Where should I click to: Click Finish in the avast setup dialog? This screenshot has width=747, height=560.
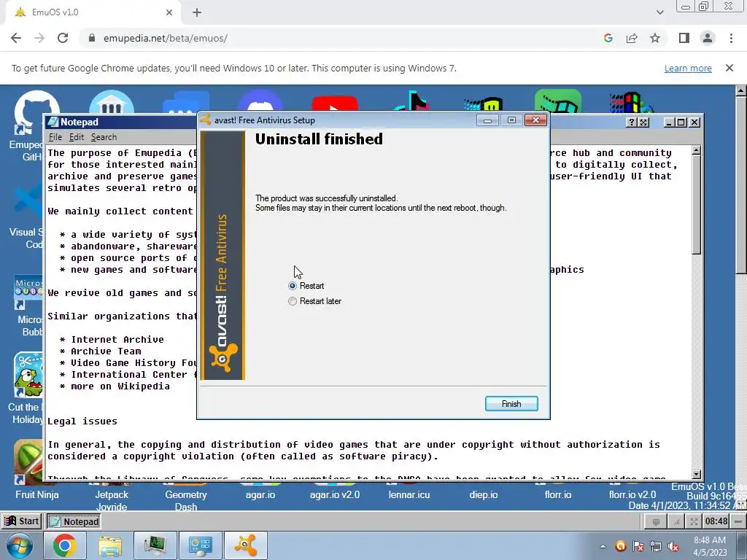[x=511, y=404]
